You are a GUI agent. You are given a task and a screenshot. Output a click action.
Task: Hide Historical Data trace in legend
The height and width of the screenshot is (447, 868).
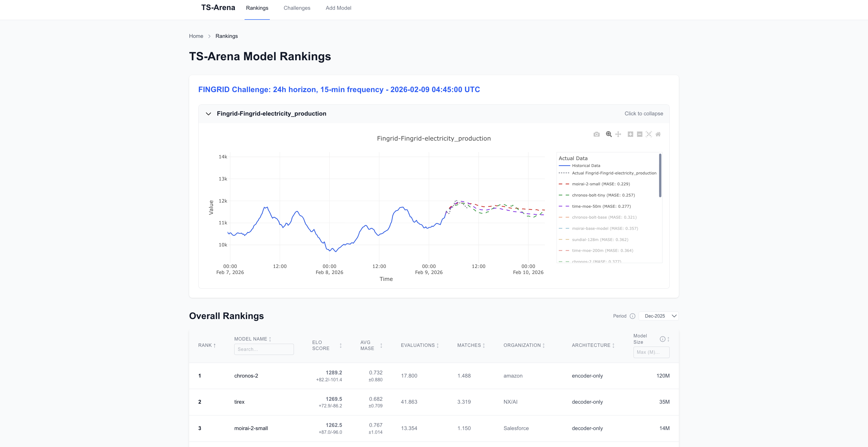(x=586, y=166)
